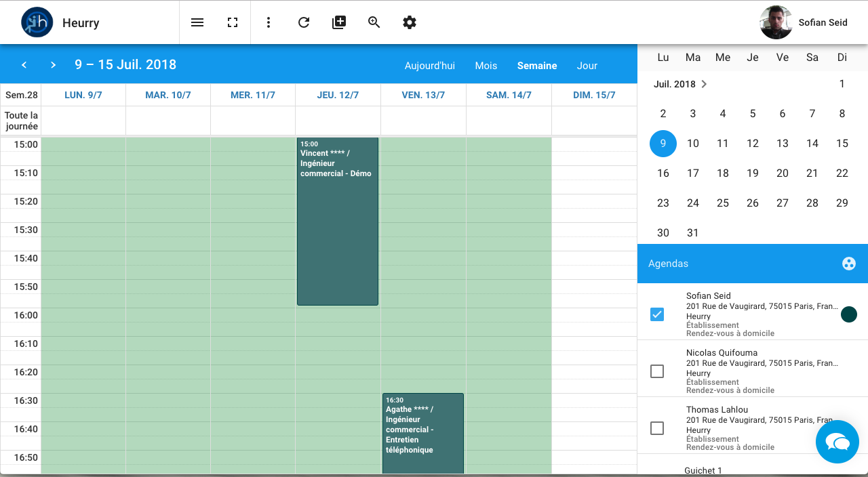The width and height of the screenshot is (868, 477).
Task: Select day 25 in mini calendar
Action: [x=723, y=203]
